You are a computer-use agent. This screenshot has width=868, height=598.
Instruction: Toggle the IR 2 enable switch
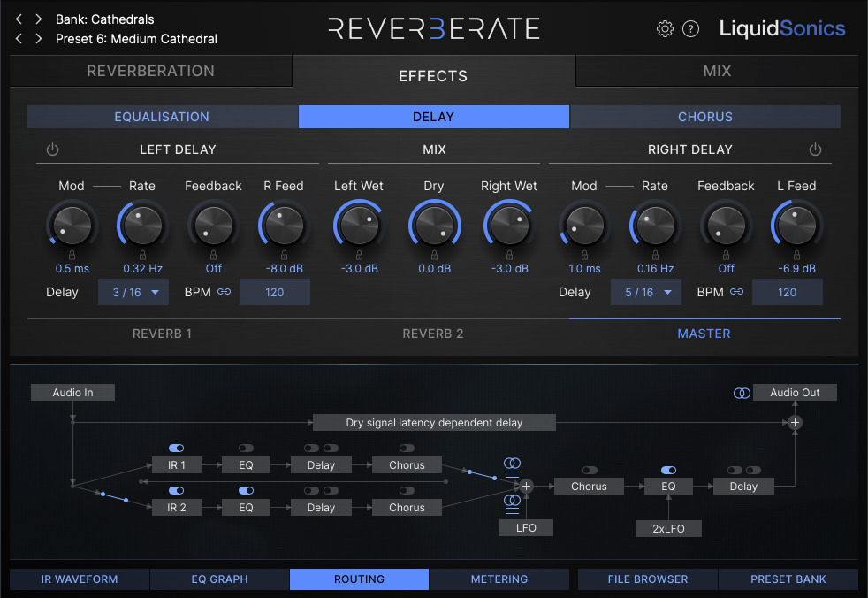pyautogui.click(x=176, y=490)
